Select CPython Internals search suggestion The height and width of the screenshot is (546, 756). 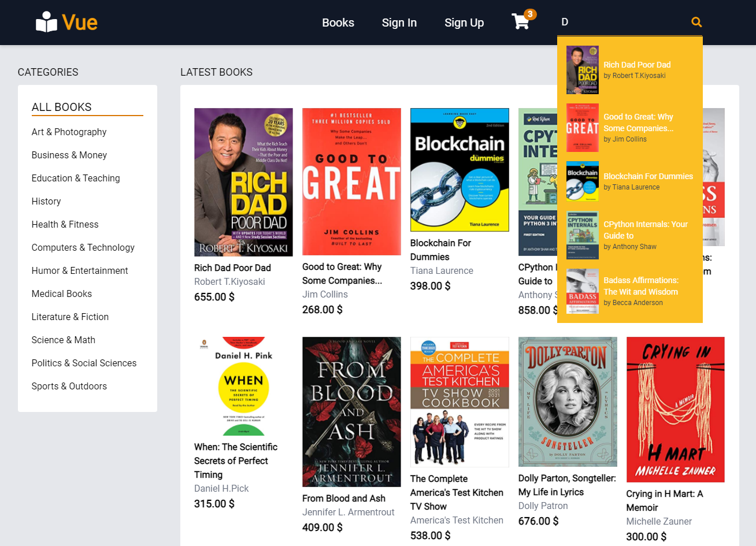point(630,235)
